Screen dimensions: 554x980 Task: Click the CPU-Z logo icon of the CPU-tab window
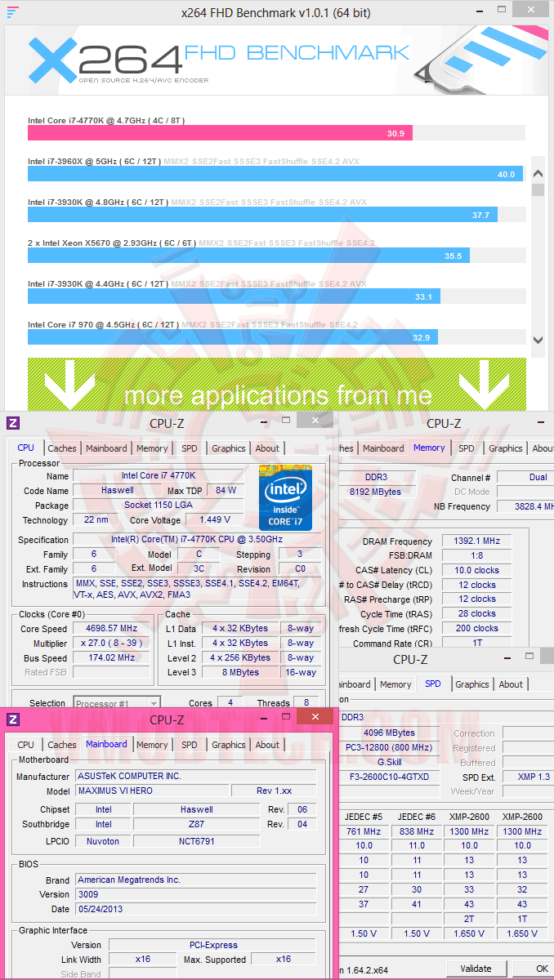point(12,423)
